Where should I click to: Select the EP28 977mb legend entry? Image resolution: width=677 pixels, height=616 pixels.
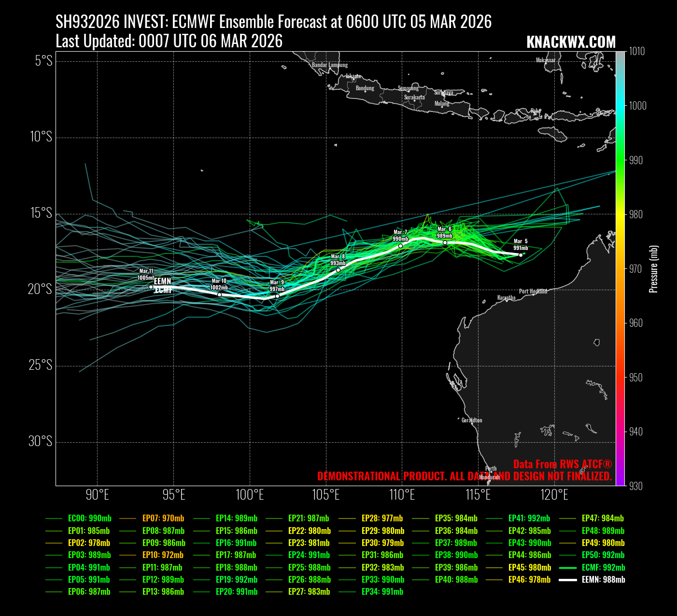pyautogui.click(x=382, y=518)
